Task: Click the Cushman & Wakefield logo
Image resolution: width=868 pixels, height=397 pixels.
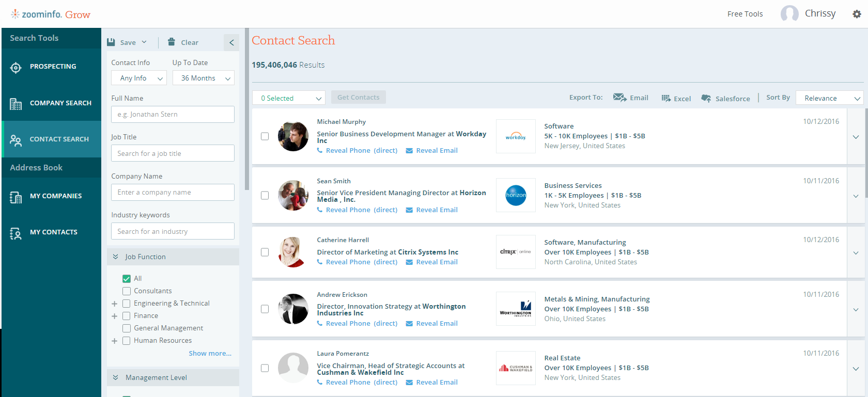Action: click(516, 368)
